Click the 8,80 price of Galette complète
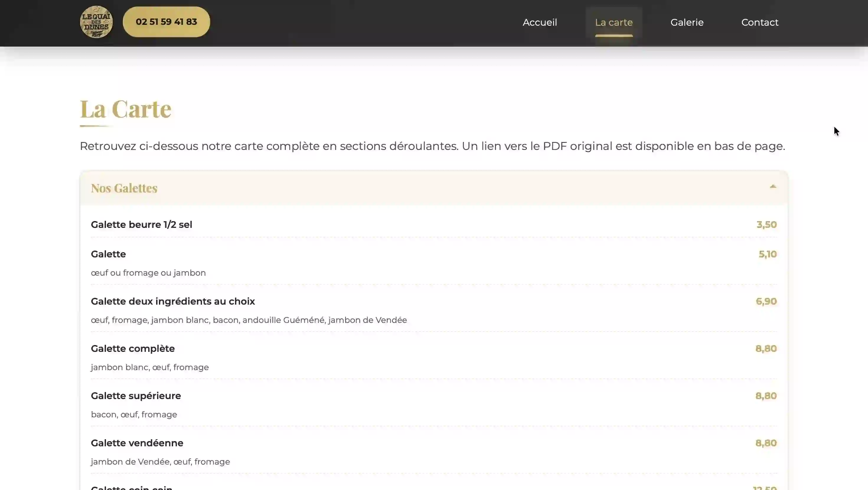 click(x=766, y=348)
